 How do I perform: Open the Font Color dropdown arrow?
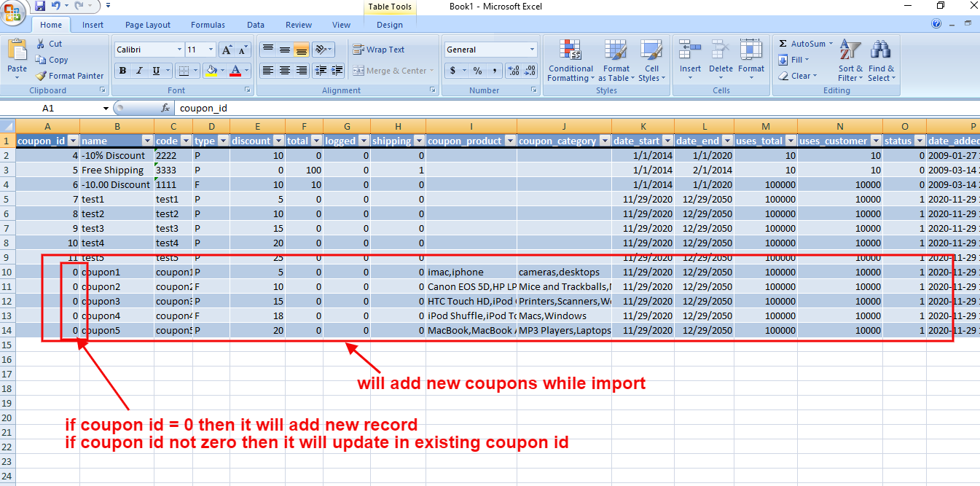coord(246,71)
